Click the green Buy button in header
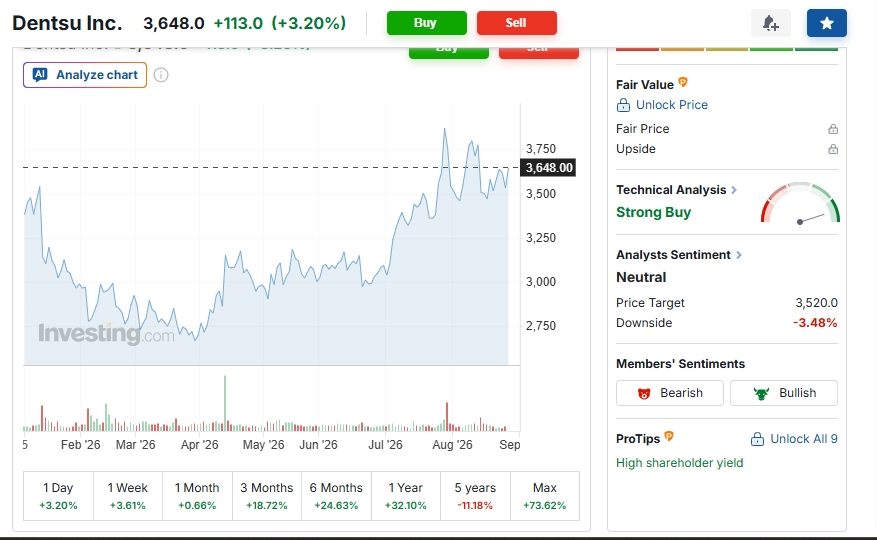The image size is (877, 540). pyautogui.click(x=426, y=23)
